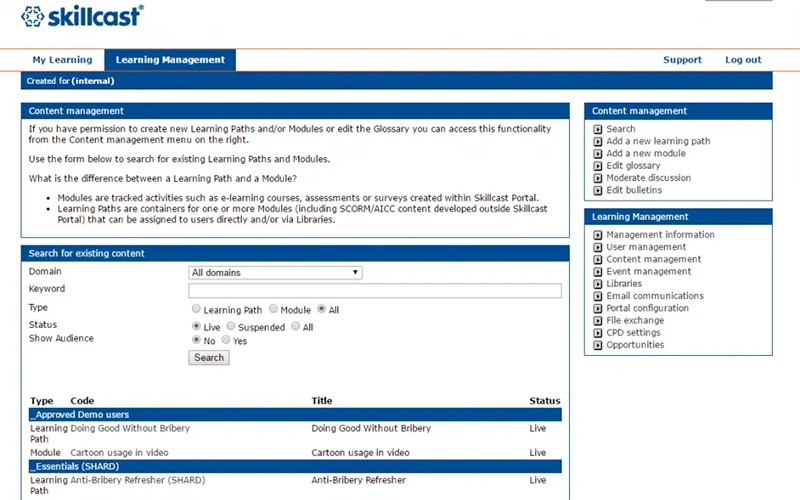Select All status radio button
Screen dimensions: 800x500
295,326
